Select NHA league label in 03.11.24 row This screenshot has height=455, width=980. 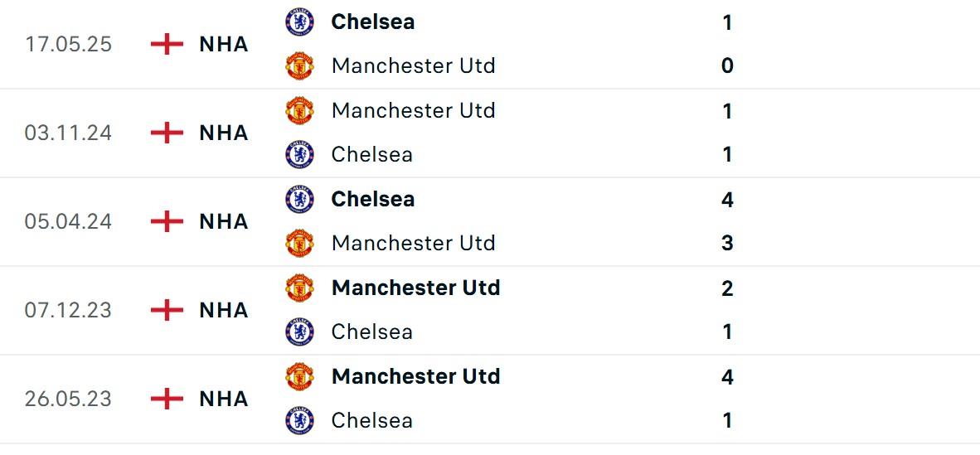coord(224,133)
